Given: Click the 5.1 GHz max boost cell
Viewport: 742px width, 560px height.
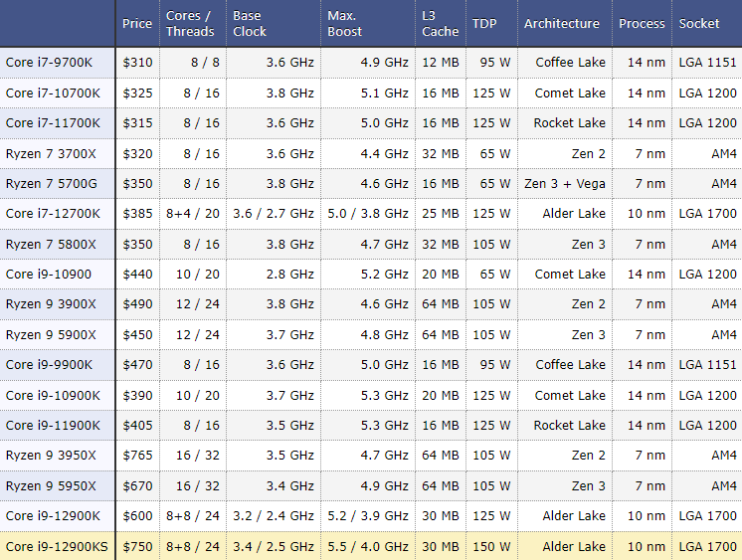Looking at the screenshot, I should (x=385, y=93).
